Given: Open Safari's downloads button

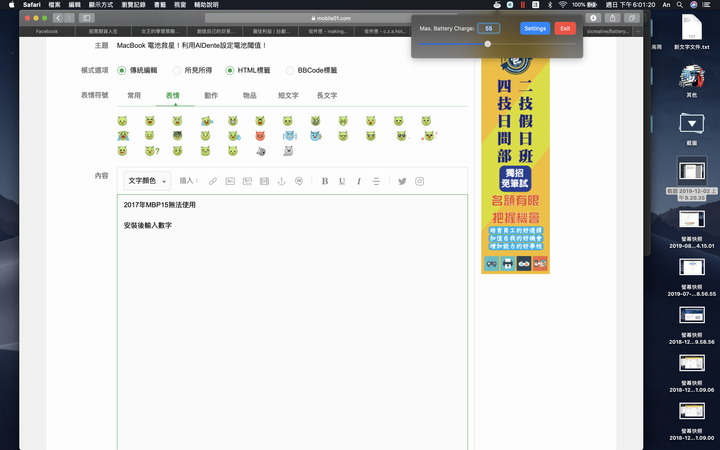Looking at the screenshot, I should [593, 18].
